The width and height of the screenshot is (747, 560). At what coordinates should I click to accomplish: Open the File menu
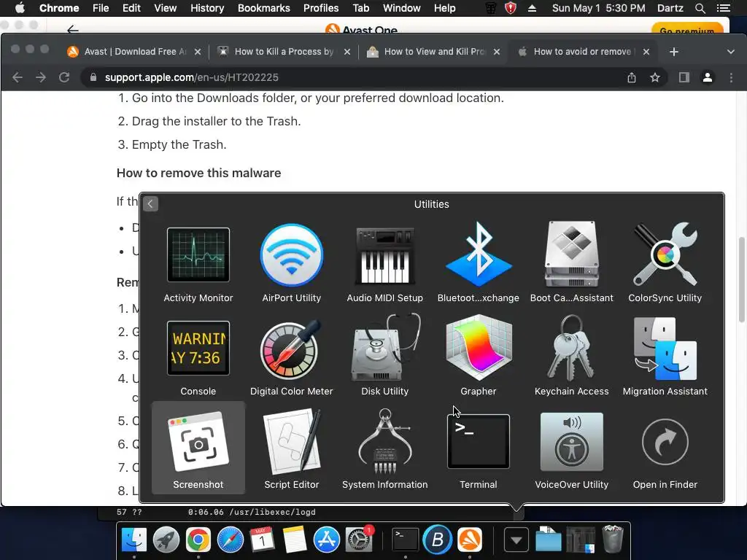pyautogui.click(x=101, y=8)
